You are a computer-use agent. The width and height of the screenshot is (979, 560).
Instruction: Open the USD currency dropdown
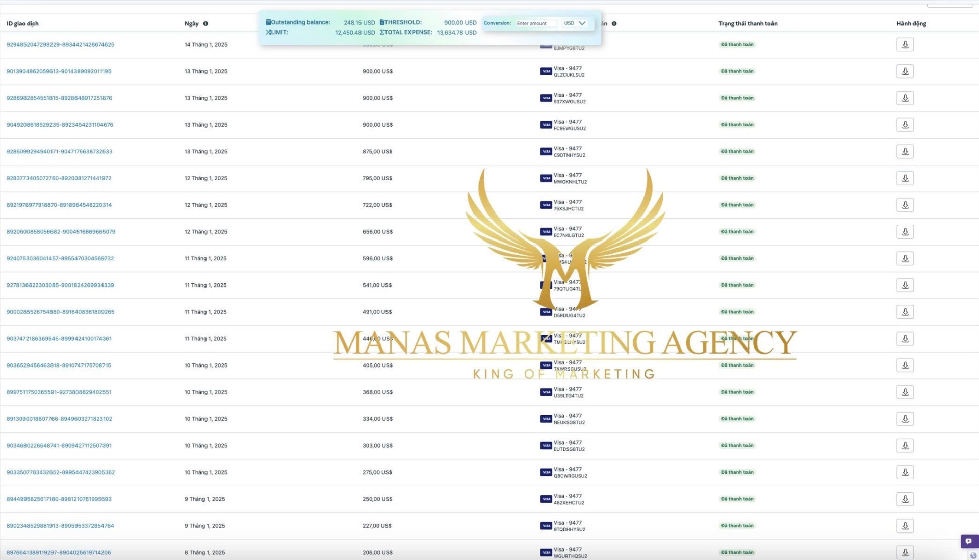(575, 23)
